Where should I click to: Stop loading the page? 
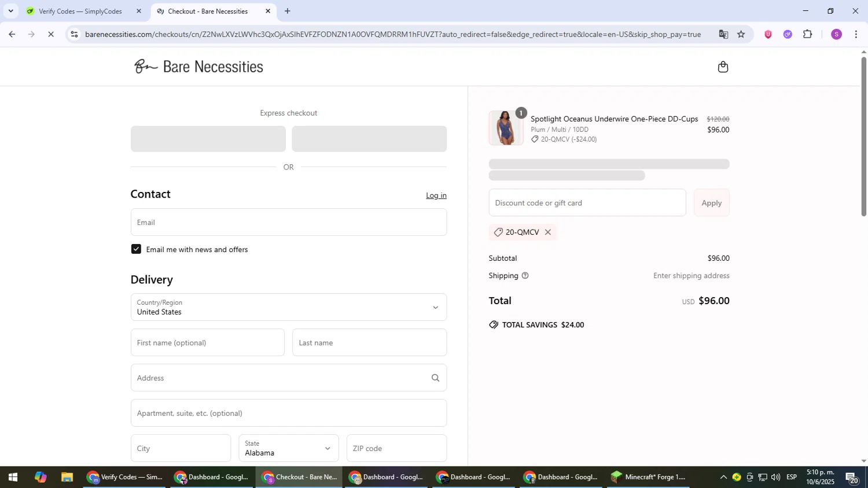click(51, 34)
